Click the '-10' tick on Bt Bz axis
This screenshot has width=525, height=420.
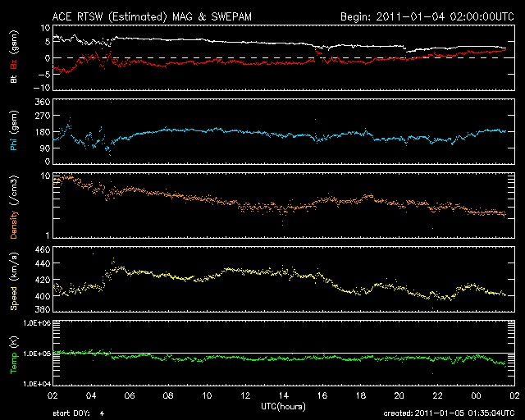click(42, 88)
